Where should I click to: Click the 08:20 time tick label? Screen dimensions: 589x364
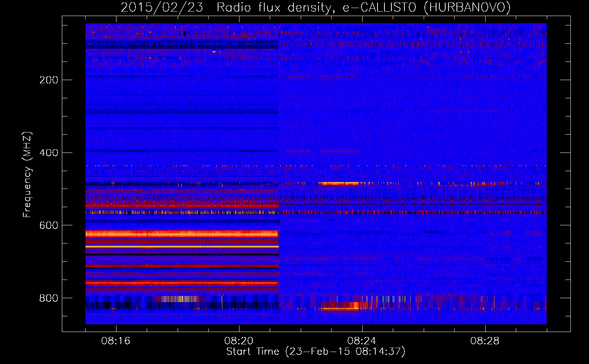pyautogui.click(x=239, y=341)
